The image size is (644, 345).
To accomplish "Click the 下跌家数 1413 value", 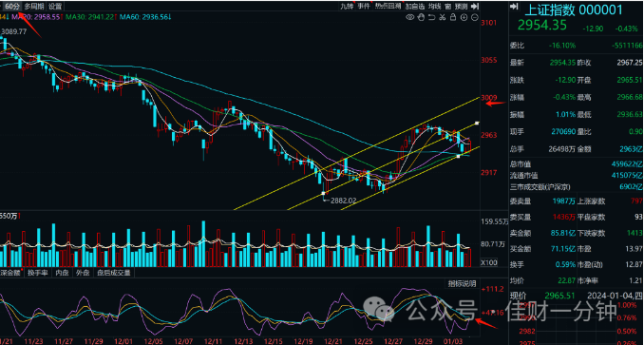I will [x=635, y=233].
